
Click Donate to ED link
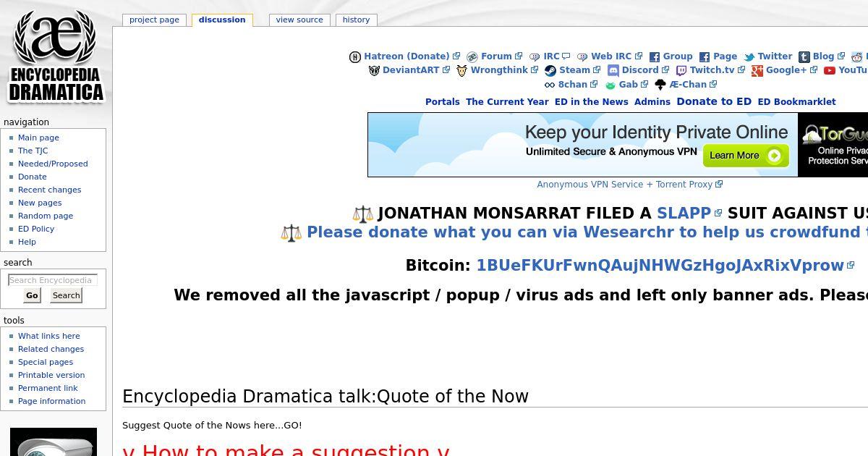coord(714,101)
